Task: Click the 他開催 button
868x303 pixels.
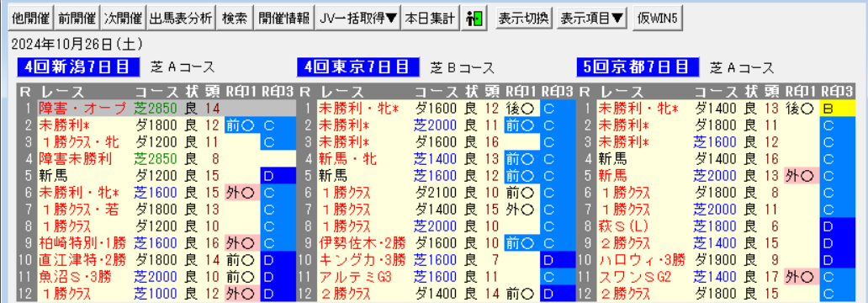Action: [31, 19]
